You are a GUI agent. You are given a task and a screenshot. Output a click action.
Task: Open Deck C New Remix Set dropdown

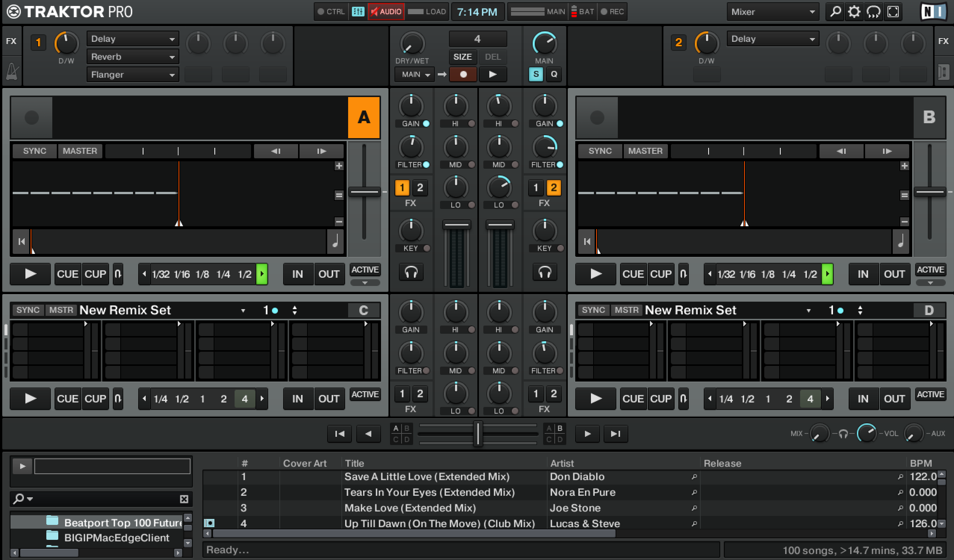click(x=243, y=310)
